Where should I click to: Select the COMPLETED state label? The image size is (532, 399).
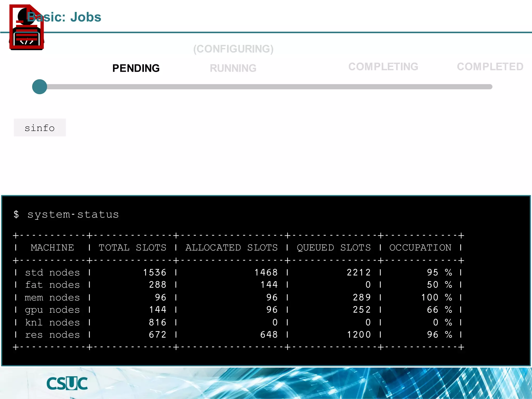(x=490, y=67)
